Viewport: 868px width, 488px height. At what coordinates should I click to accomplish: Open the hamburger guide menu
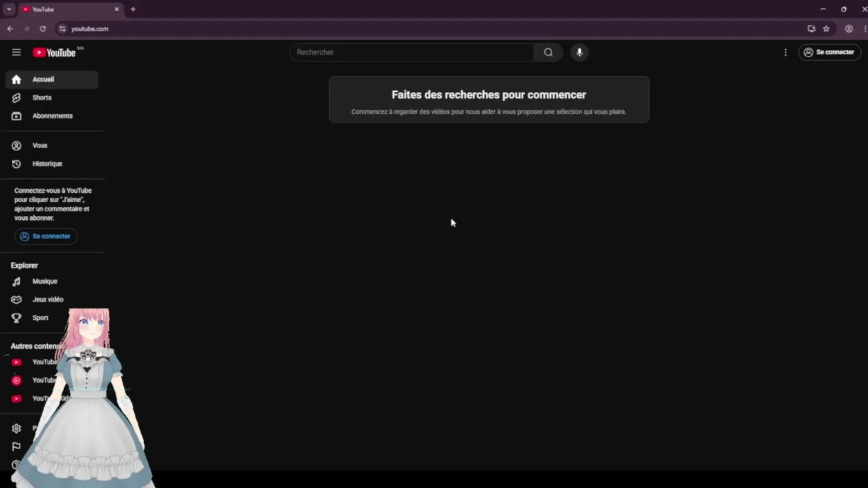[x=16, y=52]
